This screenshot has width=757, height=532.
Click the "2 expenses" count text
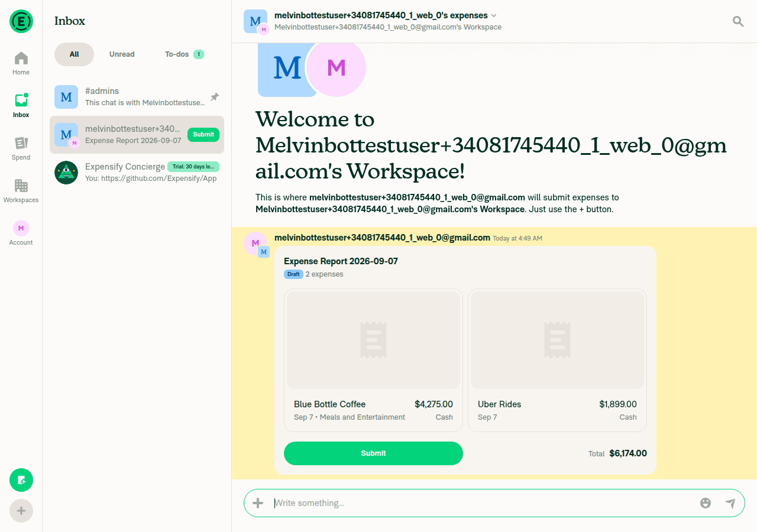click(x=324, y=274)
